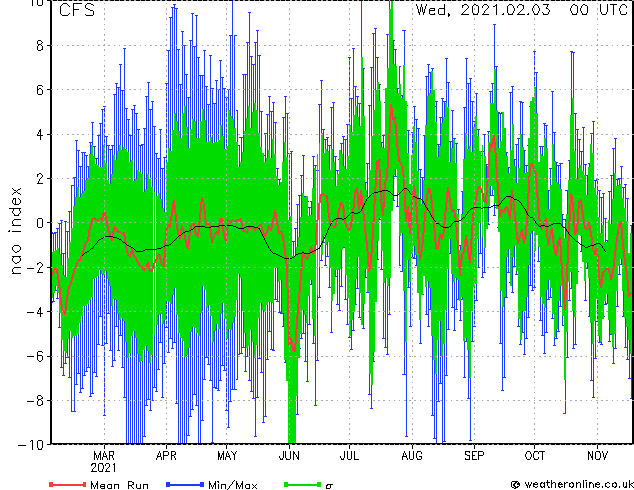Click the 'nao index' axis label

click(x=15, y=231)
